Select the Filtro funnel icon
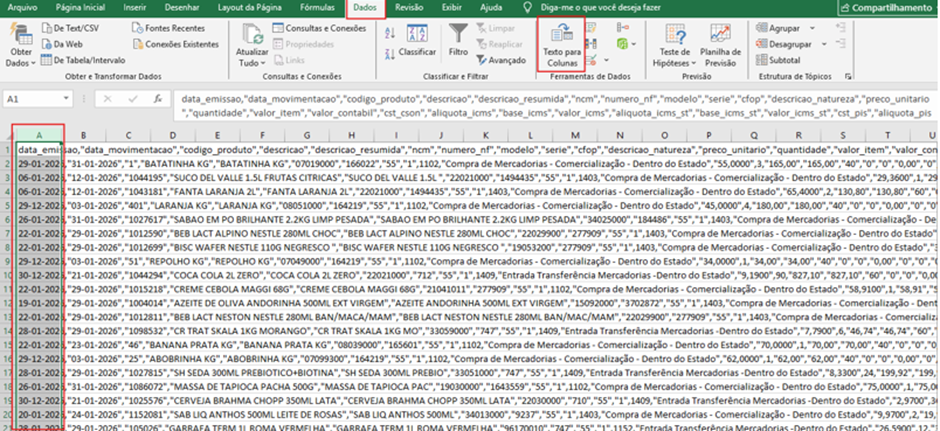 pos(459,34)
